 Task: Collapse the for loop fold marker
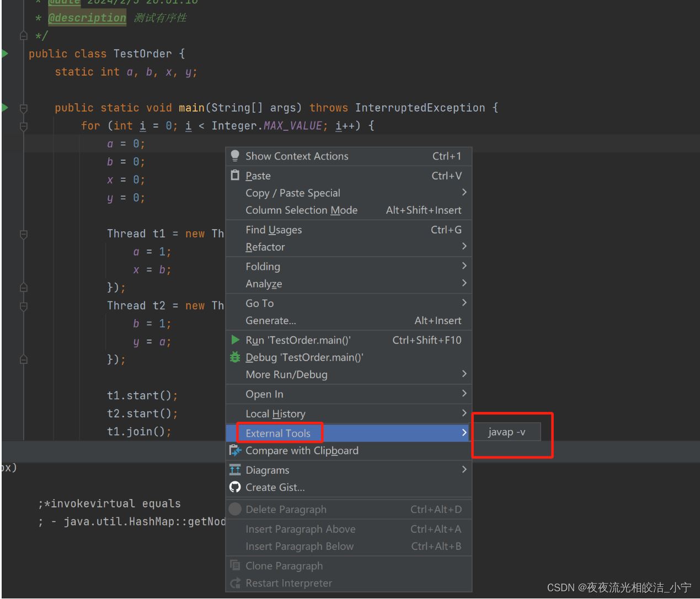coord(24,126)
